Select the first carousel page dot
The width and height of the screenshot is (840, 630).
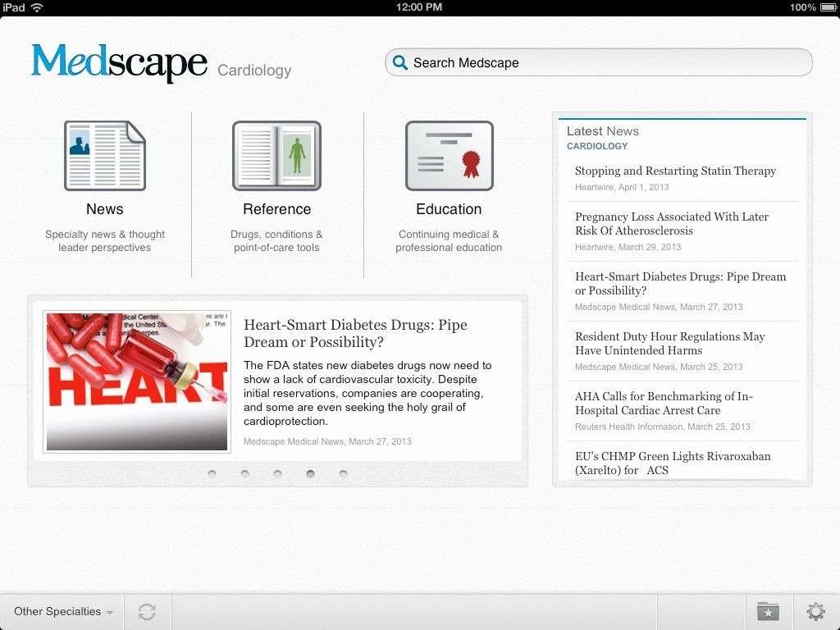click(212, 473)
